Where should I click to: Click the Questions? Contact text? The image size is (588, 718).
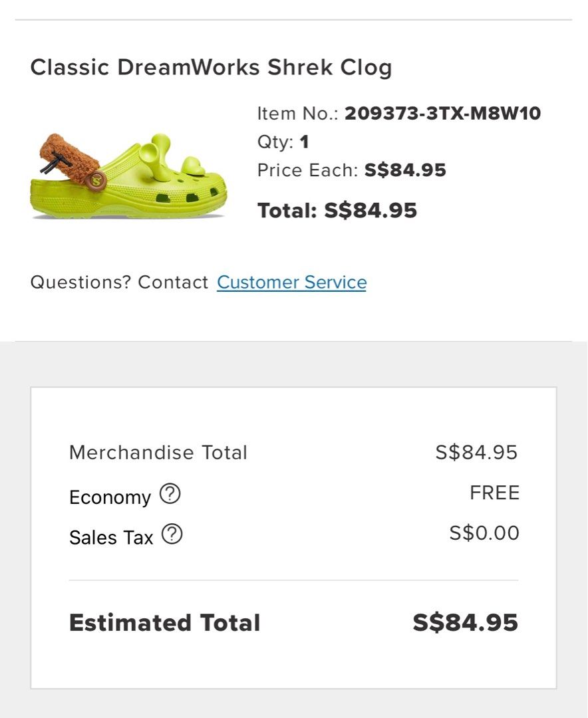click(120, 282)
